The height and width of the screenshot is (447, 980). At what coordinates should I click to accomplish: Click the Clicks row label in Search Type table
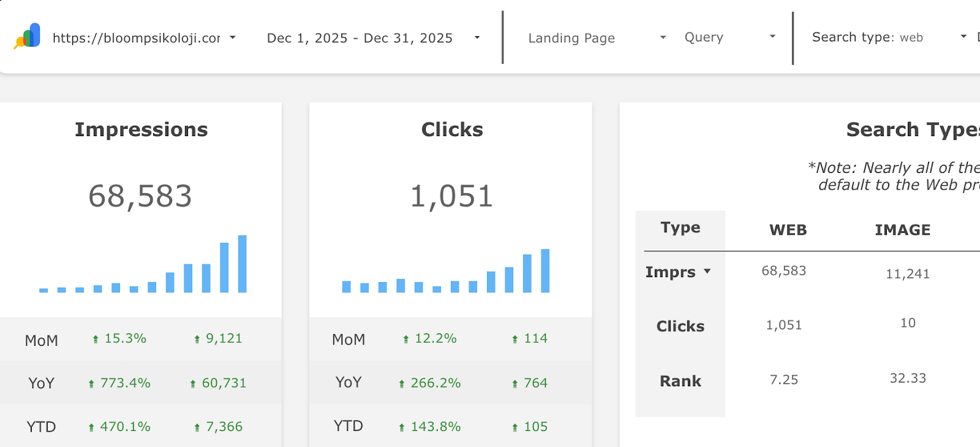[680, 326]
